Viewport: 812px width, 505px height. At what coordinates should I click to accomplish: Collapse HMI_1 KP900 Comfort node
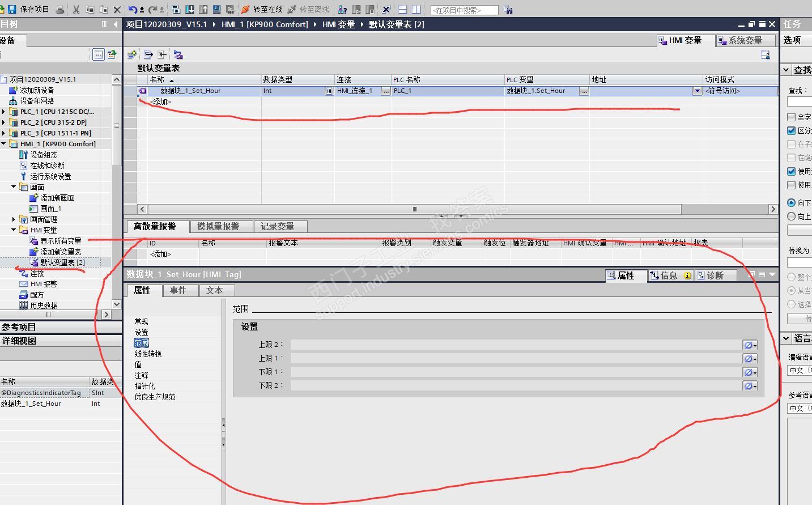click(x=4, y=144)
